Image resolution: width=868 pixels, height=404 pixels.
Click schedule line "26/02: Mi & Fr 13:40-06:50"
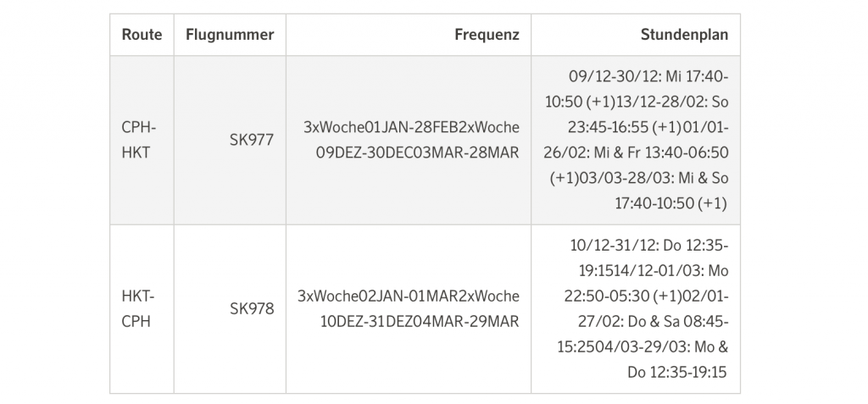(x=643, y=153)
